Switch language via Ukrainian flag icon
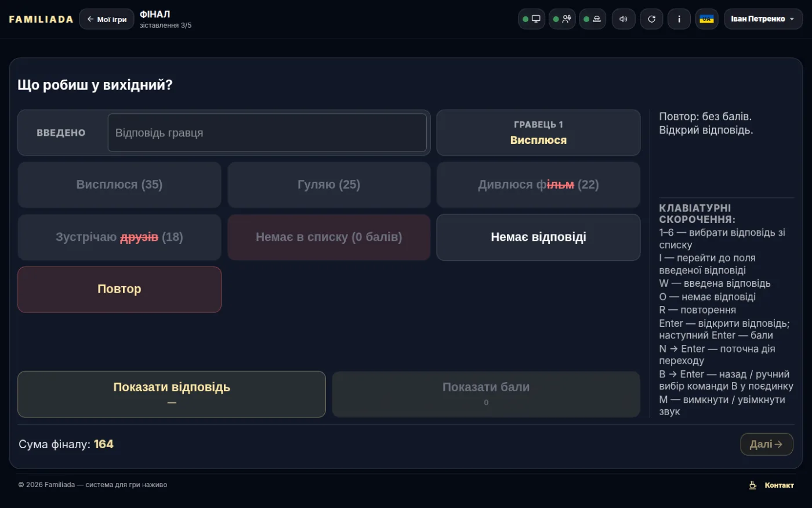The image size is (812, 508). [x=707, y=19]
